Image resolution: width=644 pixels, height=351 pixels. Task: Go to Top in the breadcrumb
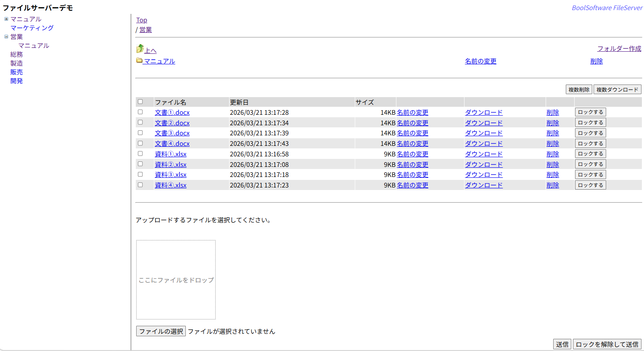tap(142, 20)
